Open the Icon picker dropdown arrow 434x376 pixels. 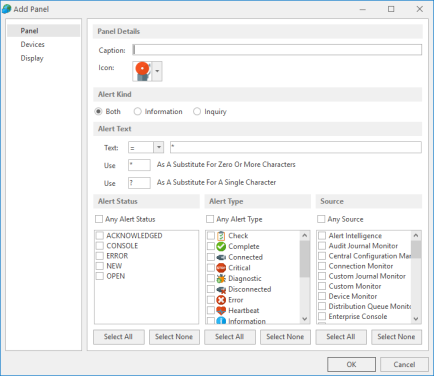coord(157,71)
